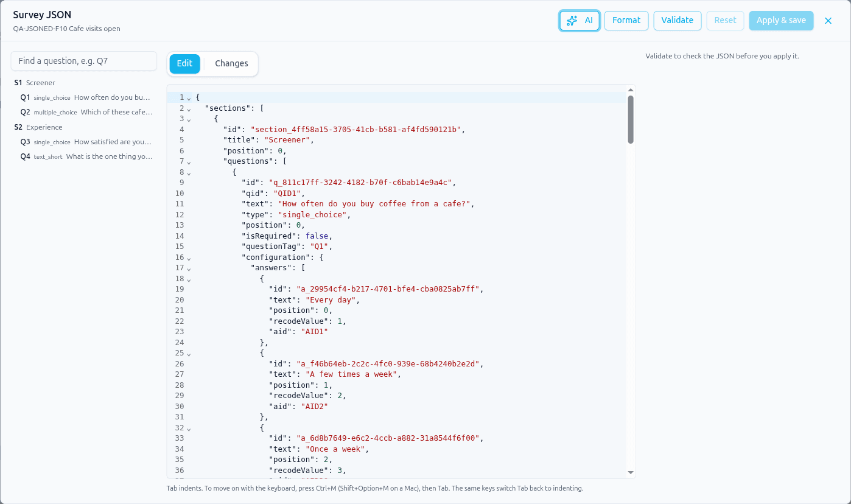
Task: Switch to the Changes tab
Action: (x=231, y=63)
